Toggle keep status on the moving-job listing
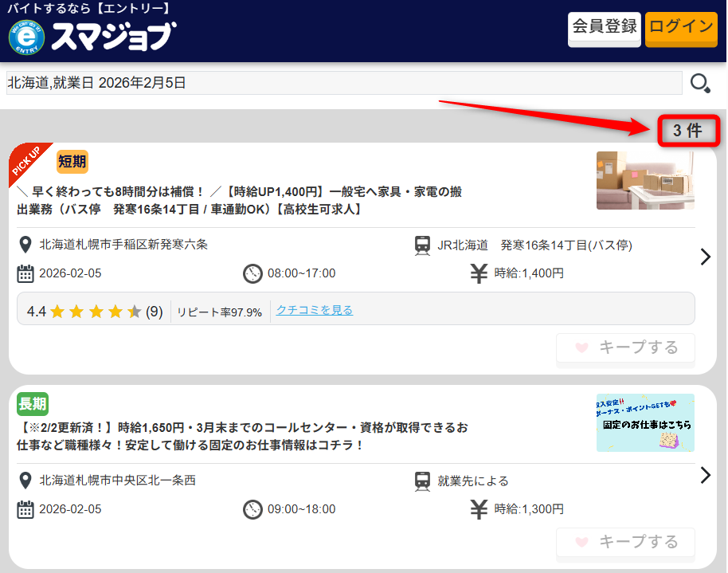 625,347
